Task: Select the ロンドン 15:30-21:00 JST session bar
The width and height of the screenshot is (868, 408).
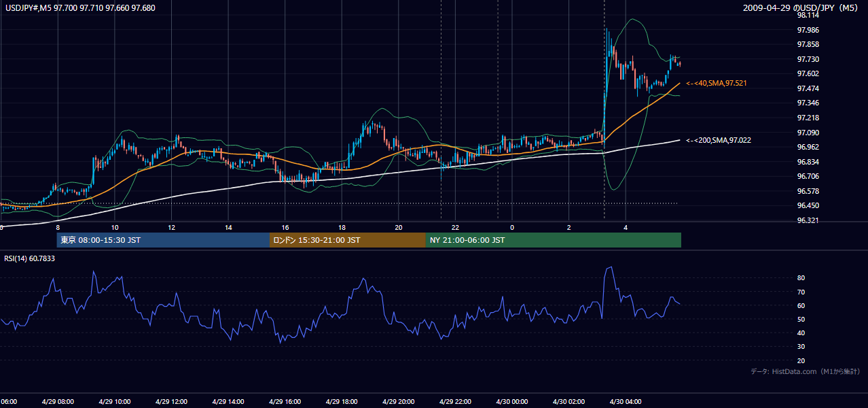Action: point(348,240)
